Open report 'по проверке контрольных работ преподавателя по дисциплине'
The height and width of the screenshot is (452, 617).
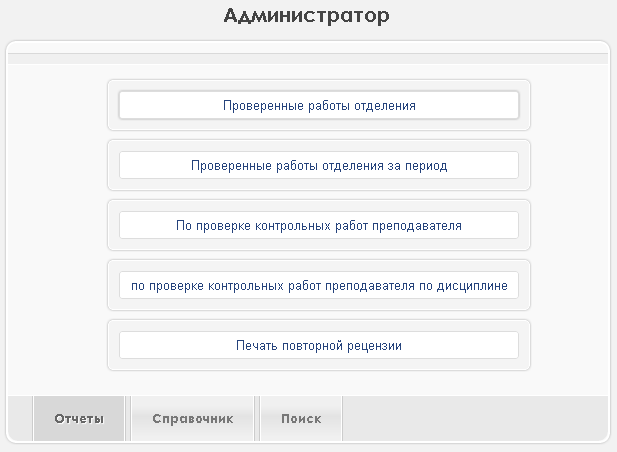pos(319,285)
